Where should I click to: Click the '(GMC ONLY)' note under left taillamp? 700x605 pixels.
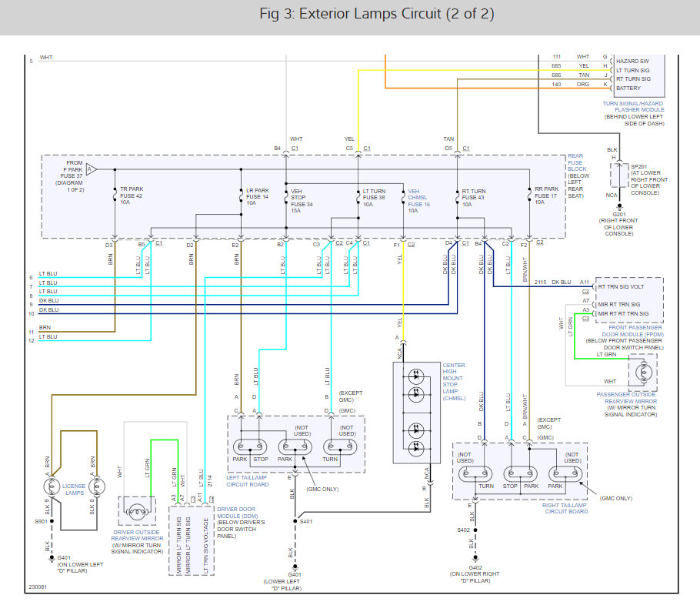point(323,490)
